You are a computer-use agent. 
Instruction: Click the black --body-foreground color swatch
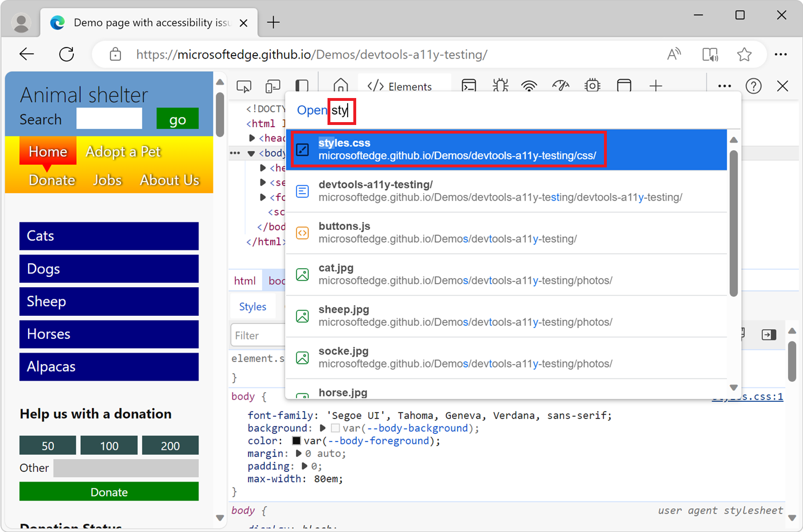(297, 441)
